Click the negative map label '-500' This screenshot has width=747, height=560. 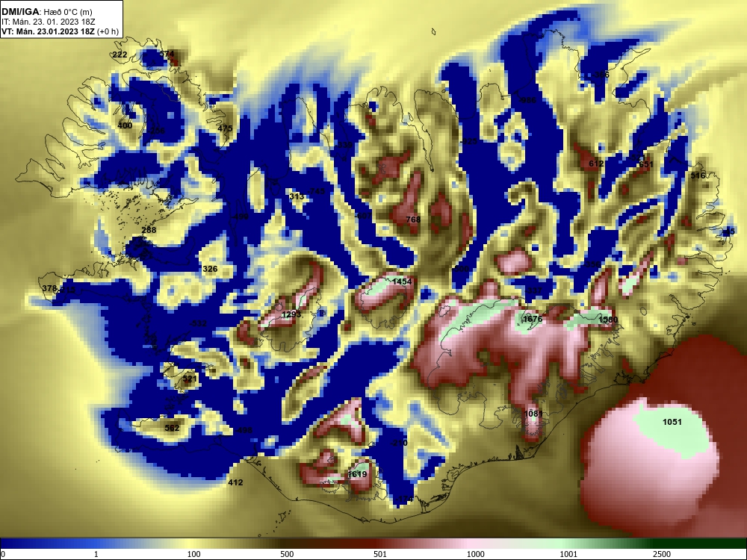click(x=461, y=269)
